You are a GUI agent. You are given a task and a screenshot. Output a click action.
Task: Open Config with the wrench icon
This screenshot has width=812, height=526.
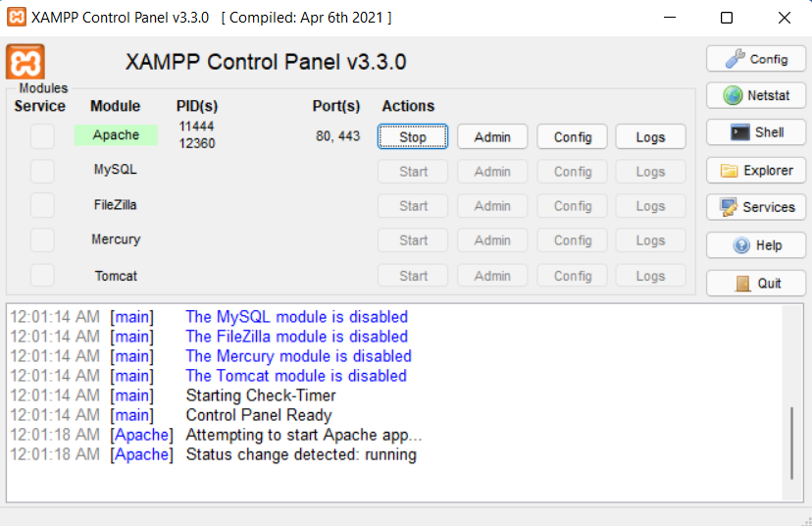pos(755,59)
